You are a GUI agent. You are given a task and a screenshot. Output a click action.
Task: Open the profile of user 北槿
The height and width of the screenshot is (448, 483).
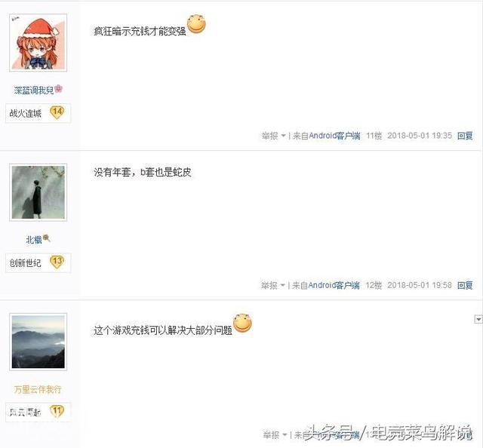34,240
